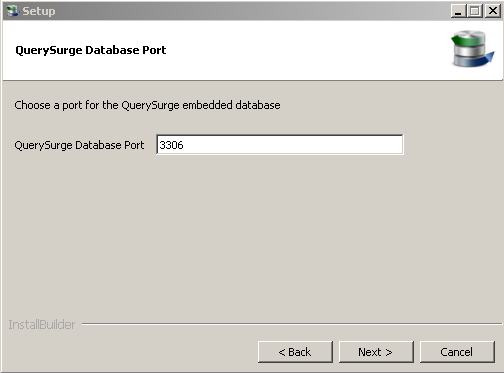Click the InstallBuilder label text

(x=42, y=324)
